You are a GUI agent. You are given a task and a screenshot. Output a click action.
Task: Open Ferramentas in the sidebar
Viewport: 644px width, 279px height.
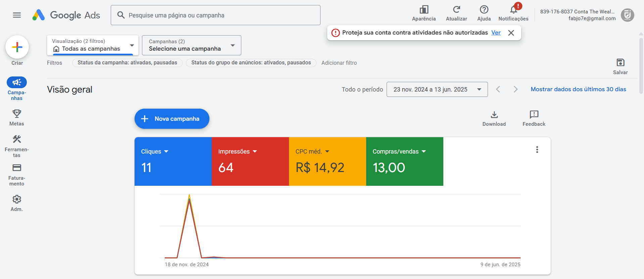(x=17, y=146)
